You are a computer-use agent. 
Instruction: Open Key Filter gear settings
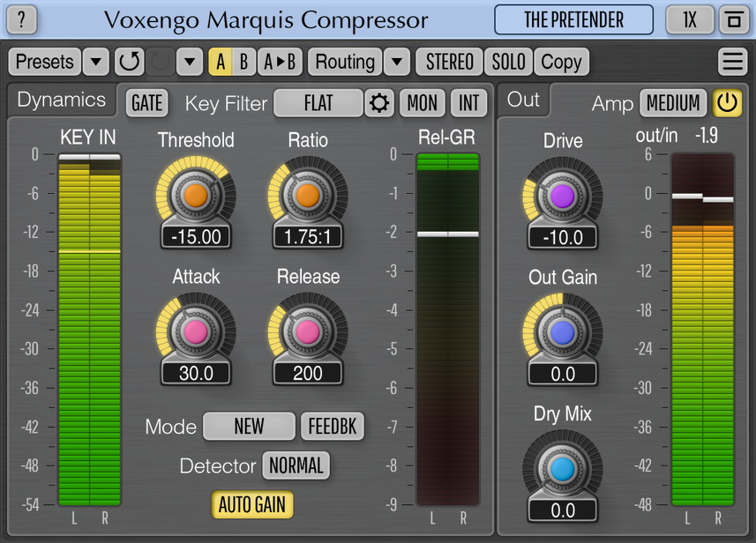pos(380,103)
